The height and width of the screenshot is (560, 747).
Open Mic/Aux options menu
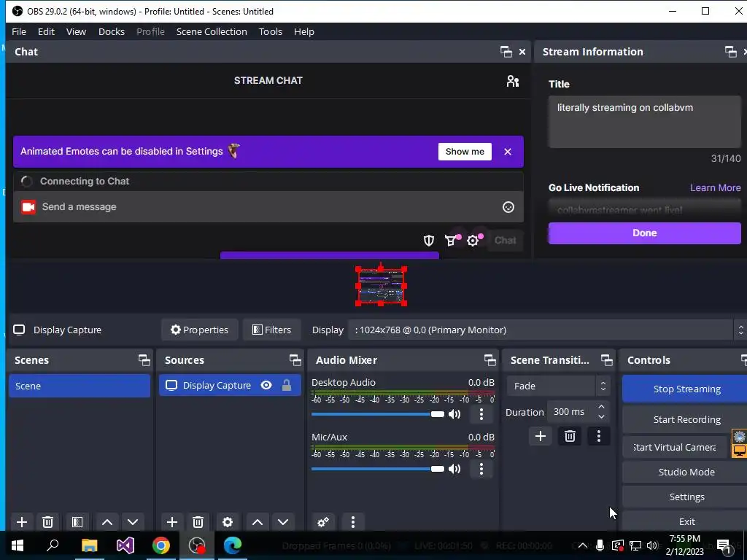pos(481,469)
